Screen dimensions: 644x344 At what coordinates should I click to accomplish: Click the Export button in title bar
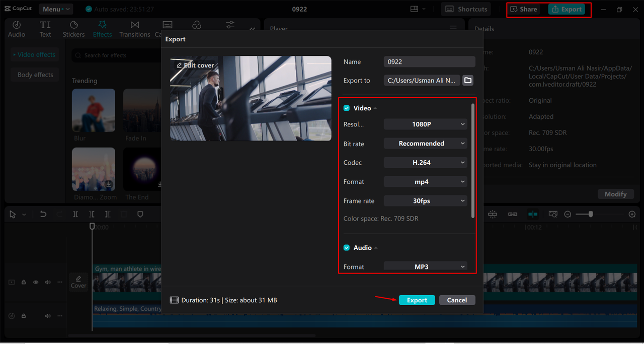click(x=567, y=9)
